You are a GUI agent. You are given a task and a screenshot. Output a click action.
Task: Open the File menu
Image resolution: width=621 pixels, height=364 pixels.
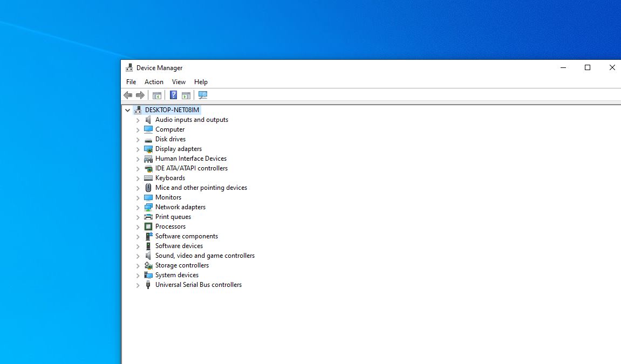pyautogui.click(x=131, y=81)
